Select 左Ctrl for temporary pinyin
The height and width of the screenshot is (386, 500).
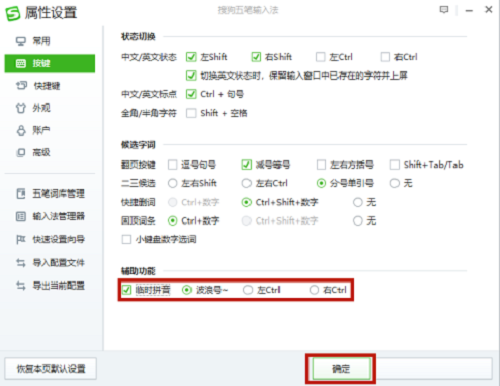(x=248, y=290)
